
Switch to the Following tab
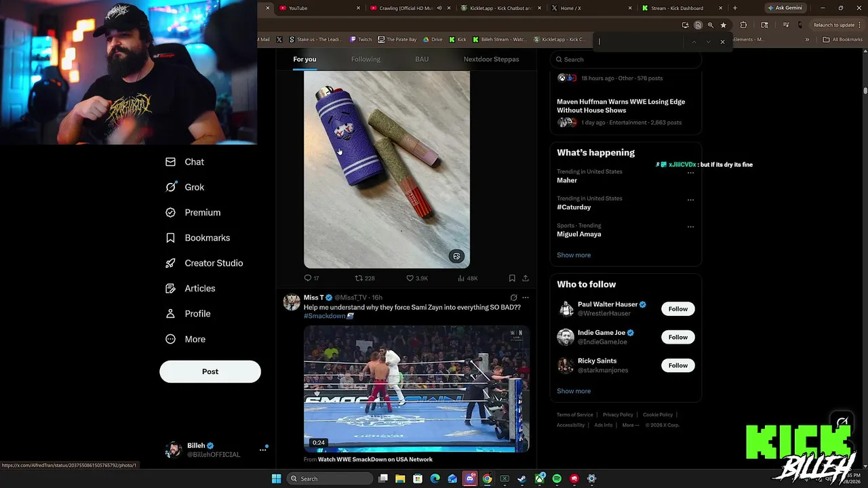[x=366, y=59]
